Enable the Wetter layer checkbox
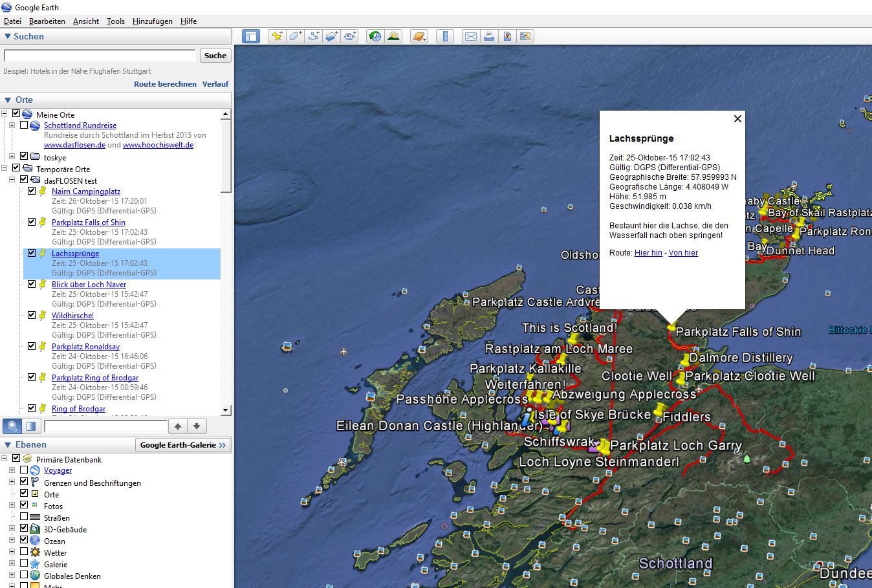The image size is (872, 588). pos(24,552)
